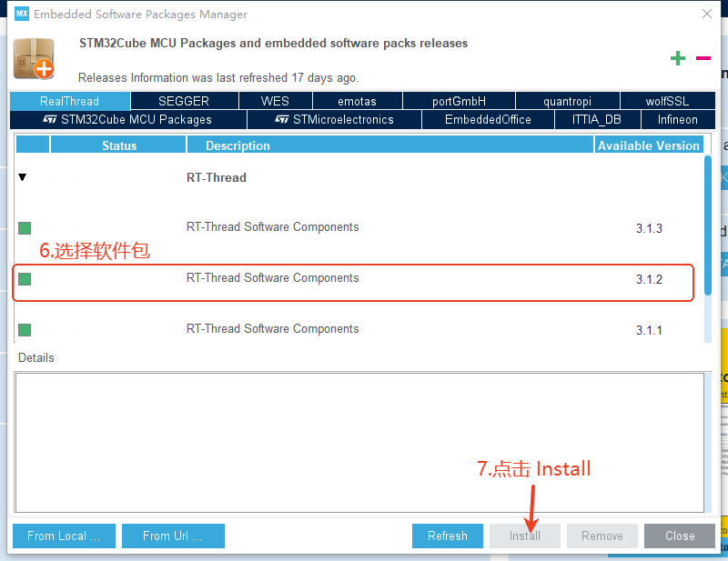The height and width of the screenshot is (561, 728).
Task: Select the quantropi tab
Action: click(567, 101)
